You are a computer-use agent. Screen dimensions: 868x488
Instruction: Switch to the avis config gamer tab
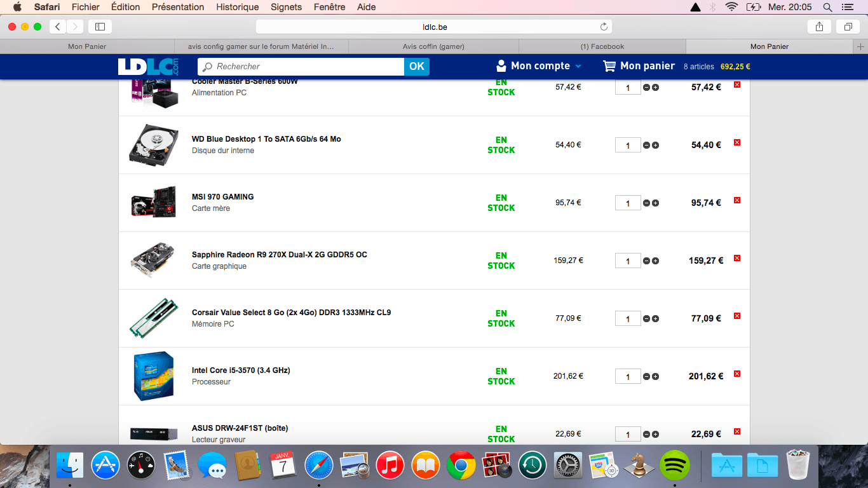(x=261, y=46)
